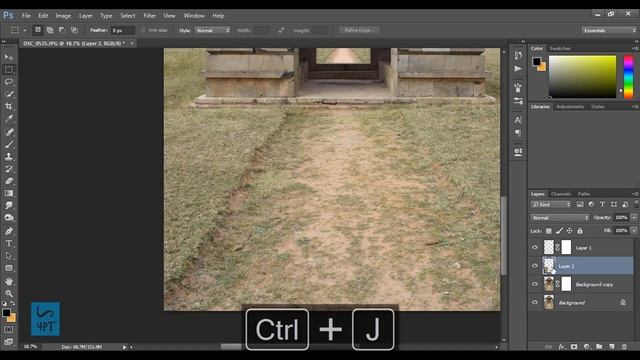Click the Create new adjustment layer icon

(587, 347)
